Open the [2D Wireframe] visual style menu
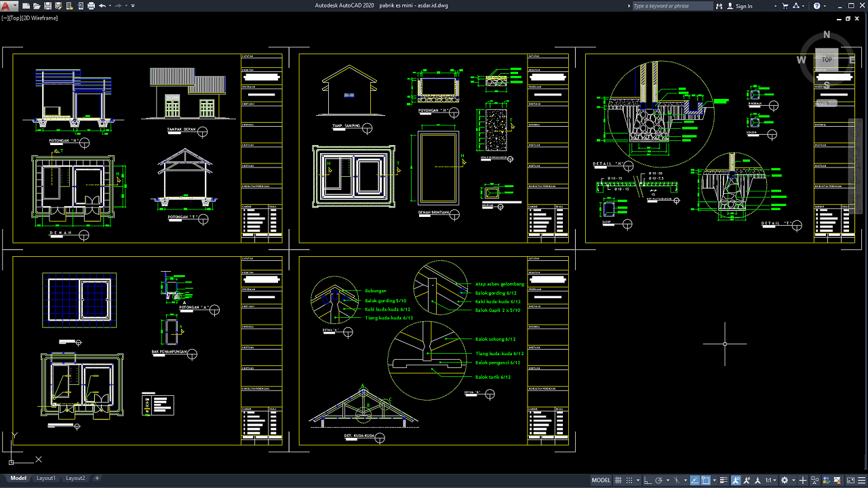 pyautogui.click(x=40, y=18)
